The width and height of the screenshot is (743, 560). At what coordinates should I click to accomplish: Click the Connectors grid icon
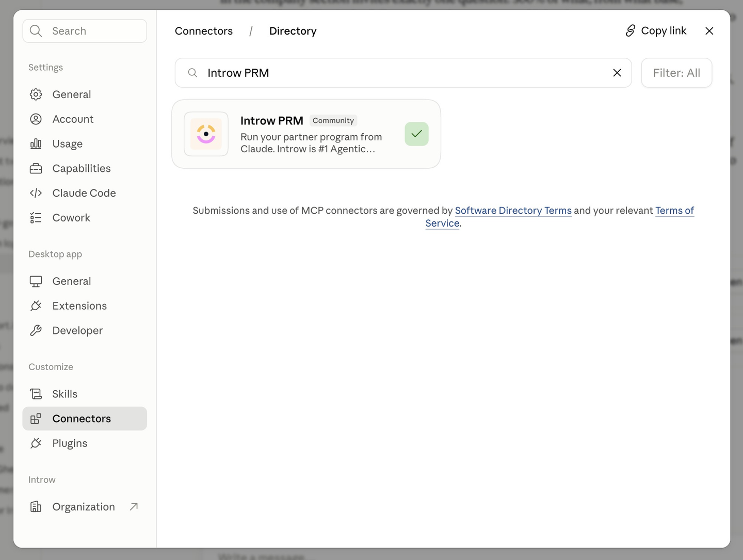(x=36, y=419)
